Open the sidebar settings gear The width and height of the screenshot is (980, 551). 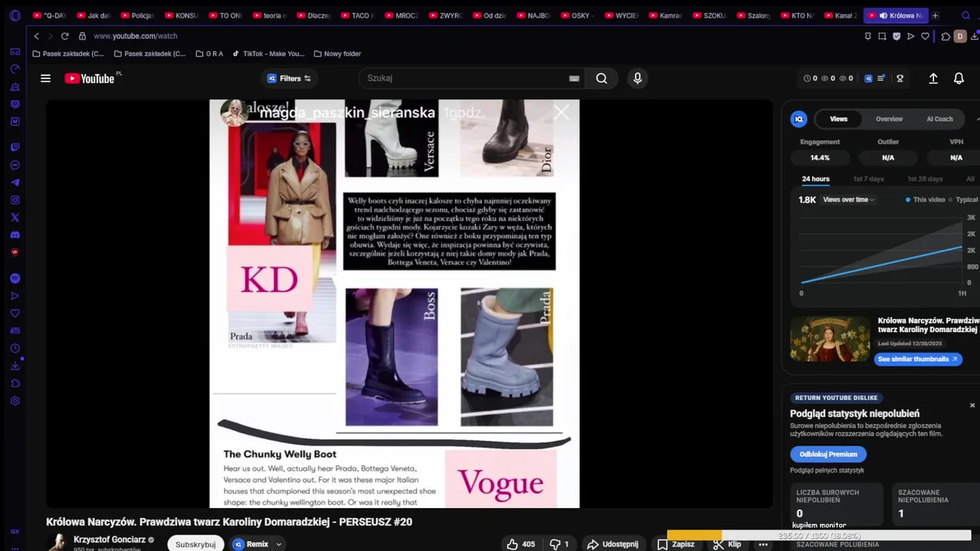15,400
